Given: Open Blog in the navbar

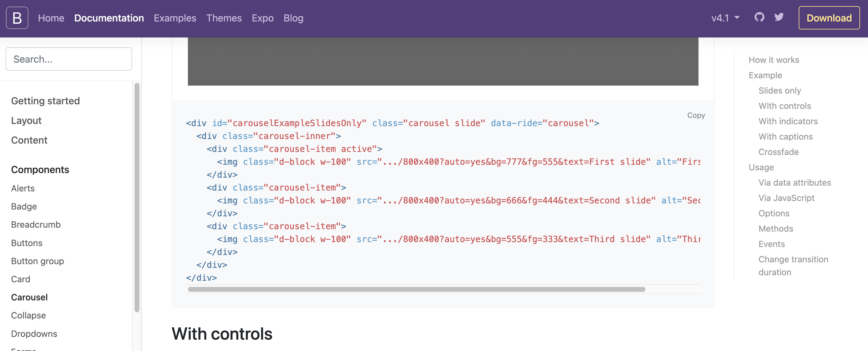Looking at the screenshot, I should coord(293,18).
